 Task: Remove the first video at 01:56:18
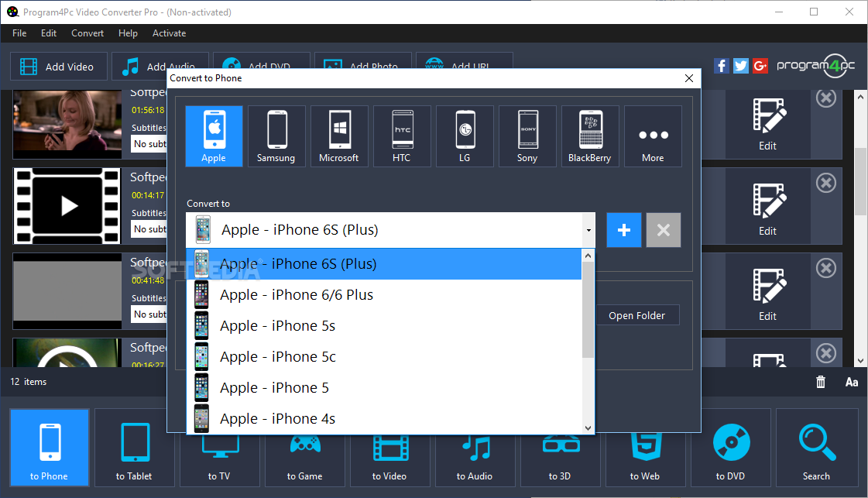(826, 98)
